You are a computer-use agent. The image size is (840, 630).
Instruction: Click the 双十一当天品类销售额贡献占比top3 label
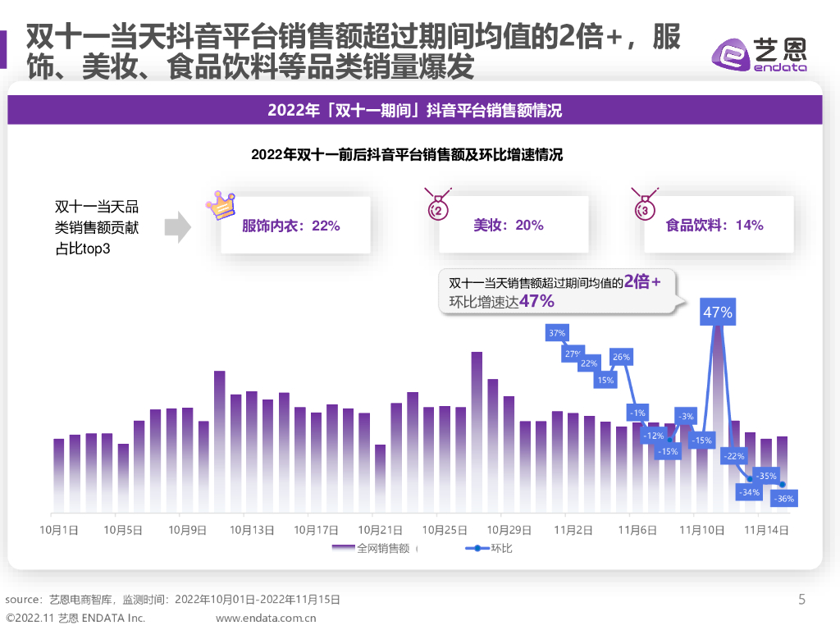[97, 227]
